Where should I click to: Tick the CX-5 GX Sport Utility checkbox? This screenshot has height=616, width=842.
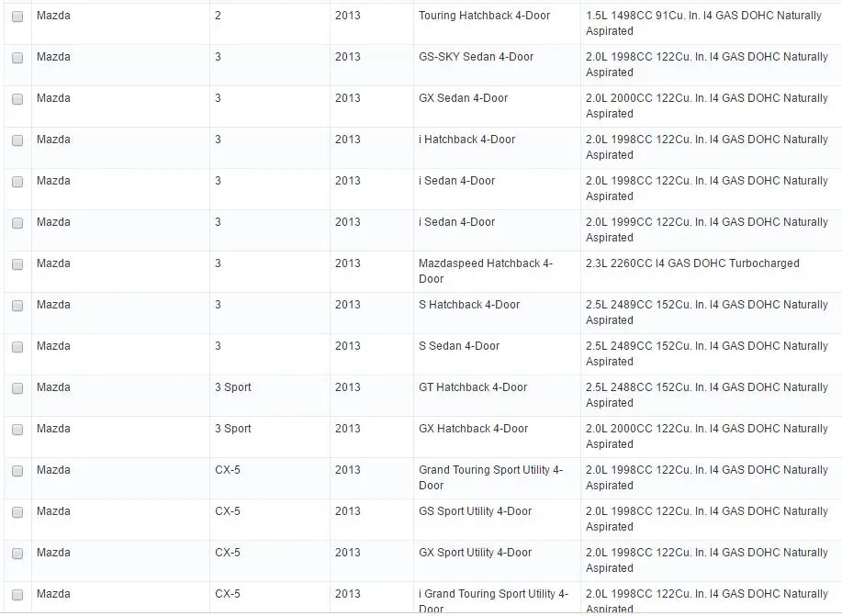click(17, 554)
